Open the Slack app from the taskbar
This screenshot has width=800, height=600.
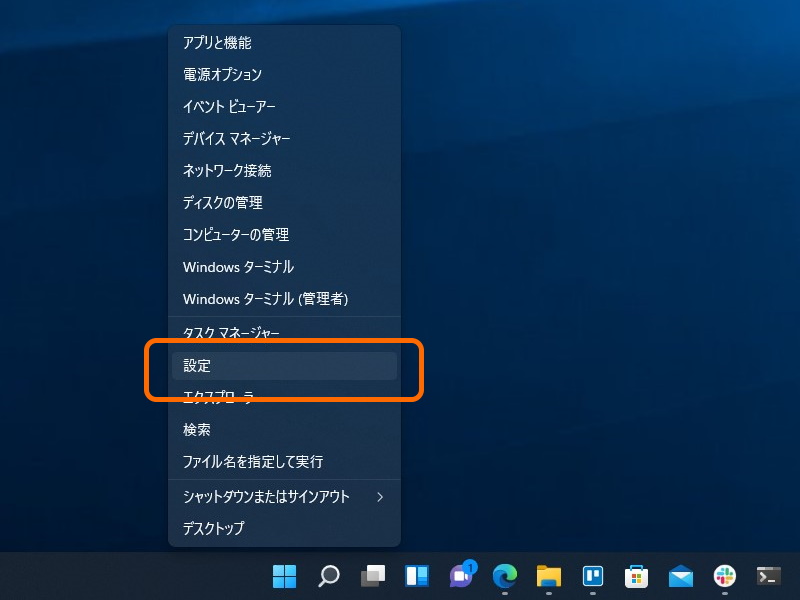pos(723,577)
